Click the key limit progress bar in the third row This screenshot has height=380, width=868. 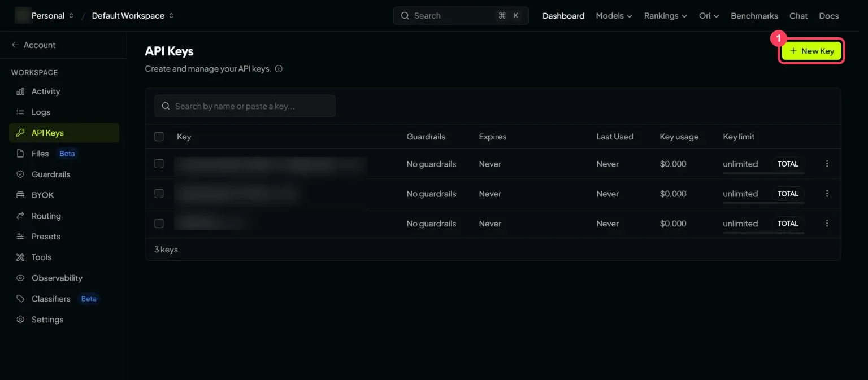pyautogui.click(x=763, y=233)
